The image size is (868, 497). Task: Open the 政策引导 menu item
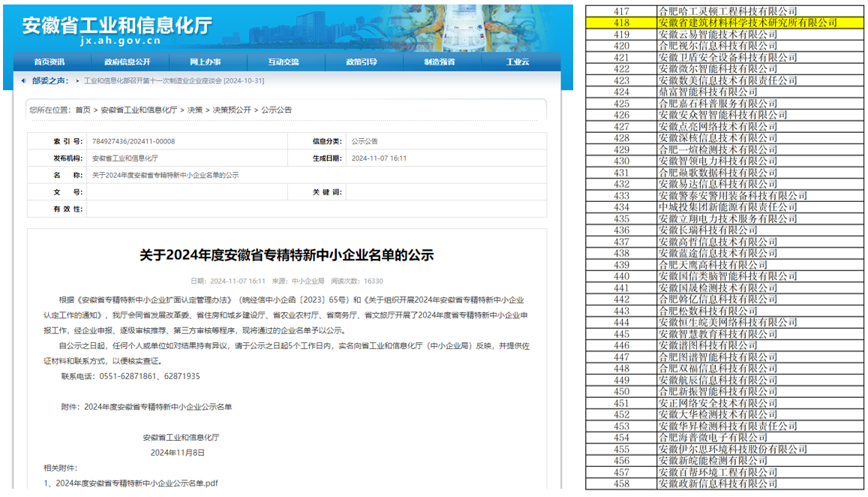point(362,62)
